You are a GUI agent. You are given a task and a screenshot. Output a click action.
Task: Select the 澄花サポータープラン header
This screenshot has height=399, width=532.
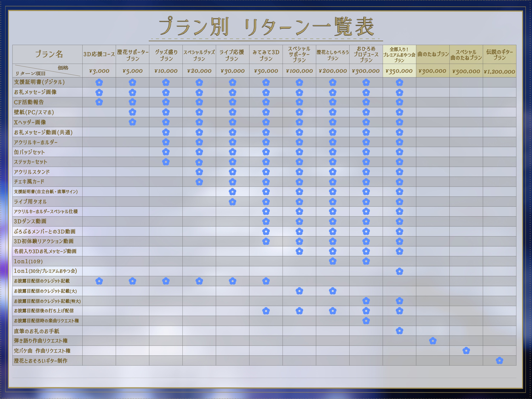132,54
